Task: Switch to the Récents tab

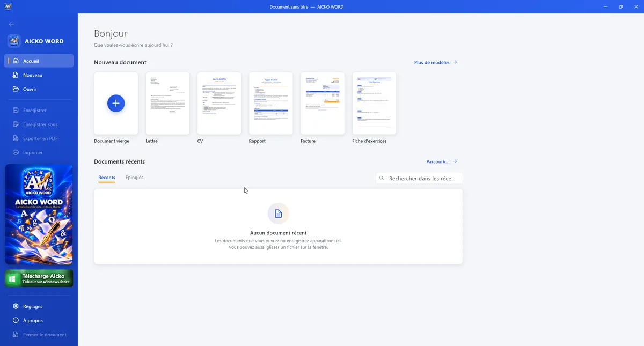Action: pos(107,178)
